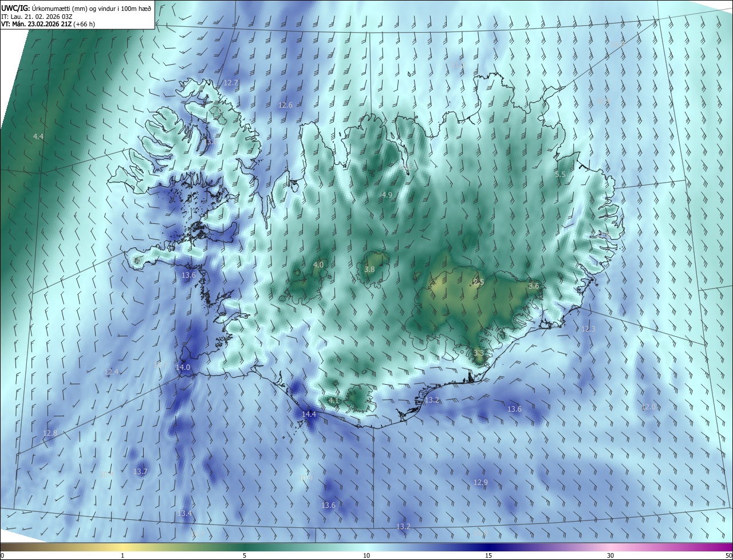The image size is (733, 560).
Task: Click the '14.4' value off the south coast
Action: (x=309, y=414)
